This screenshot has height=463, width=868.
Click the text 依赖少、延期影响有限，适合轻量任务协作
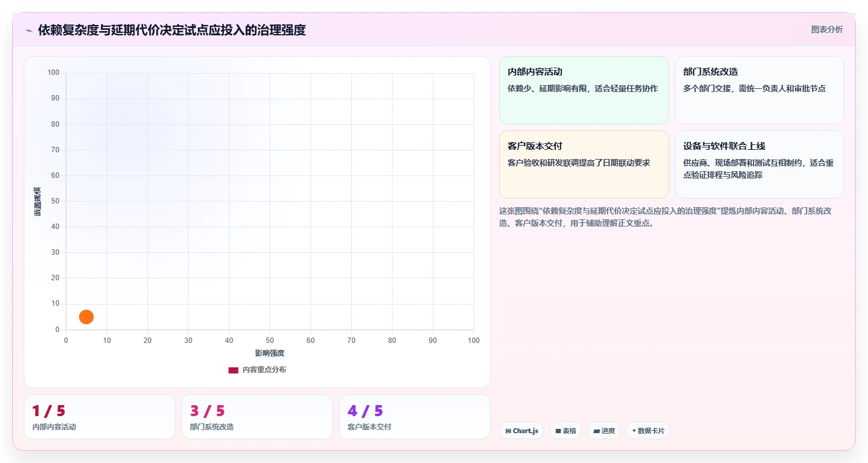pyautogui.click(x=583, y=88)
